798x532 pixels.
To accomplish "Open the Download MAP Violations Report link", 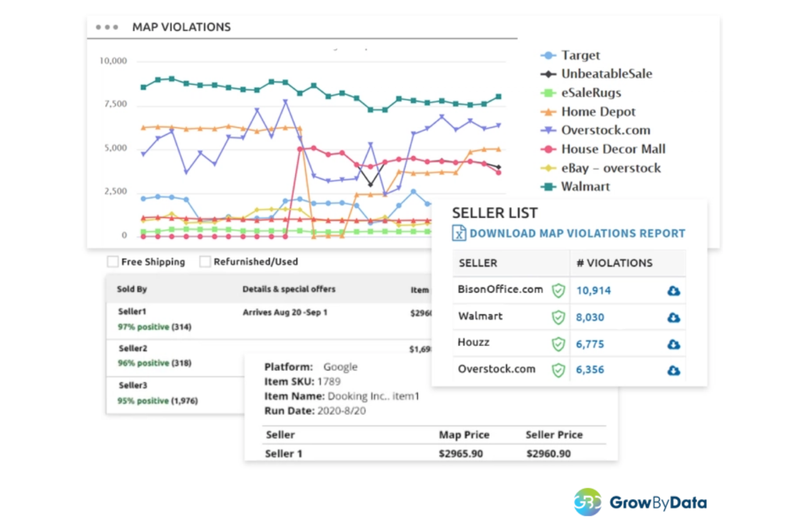I will point(577,233).
